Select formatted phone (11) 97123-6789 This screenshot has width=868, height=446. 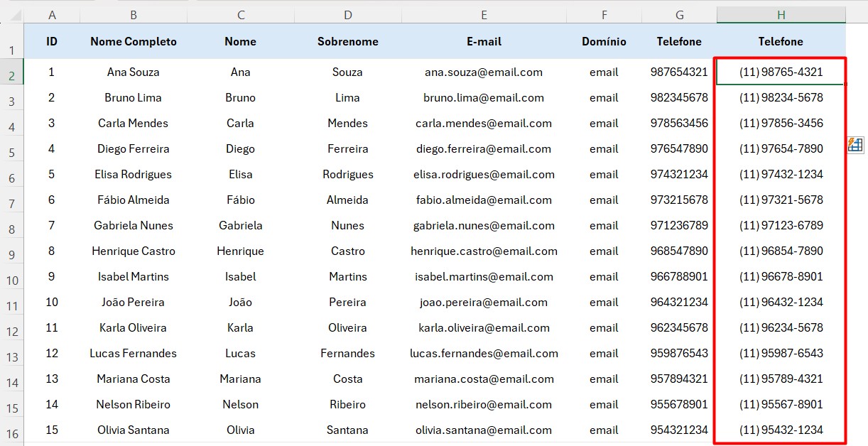[x=781, y=225]
